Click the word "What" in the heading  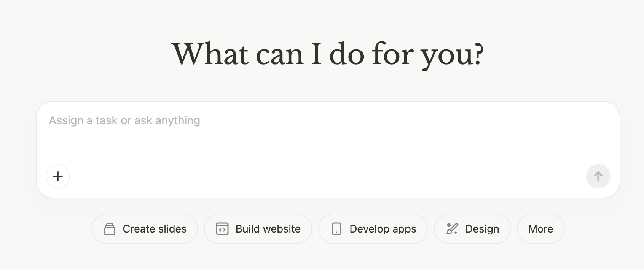click(210, 54)
